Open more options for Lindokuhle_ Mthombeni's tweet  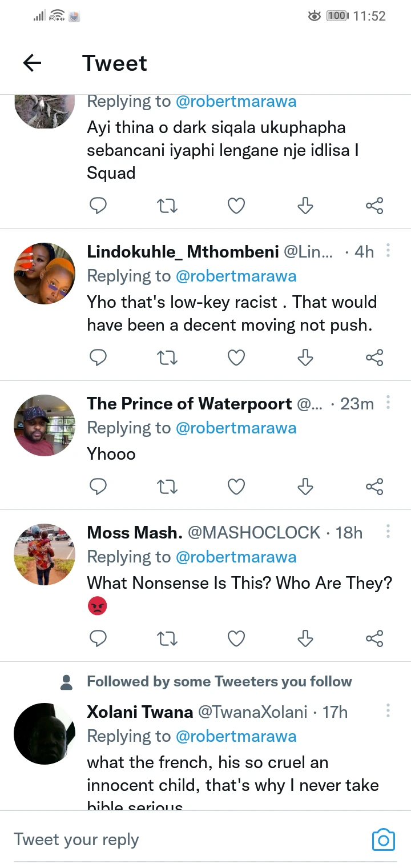point(388,251)
